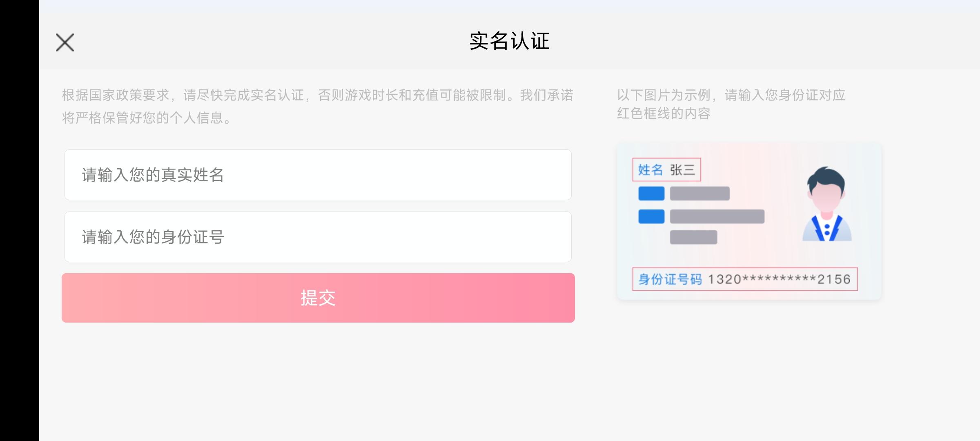
Task: Tap the red frame around 身份证号码 row
Action: coord(745,279)
